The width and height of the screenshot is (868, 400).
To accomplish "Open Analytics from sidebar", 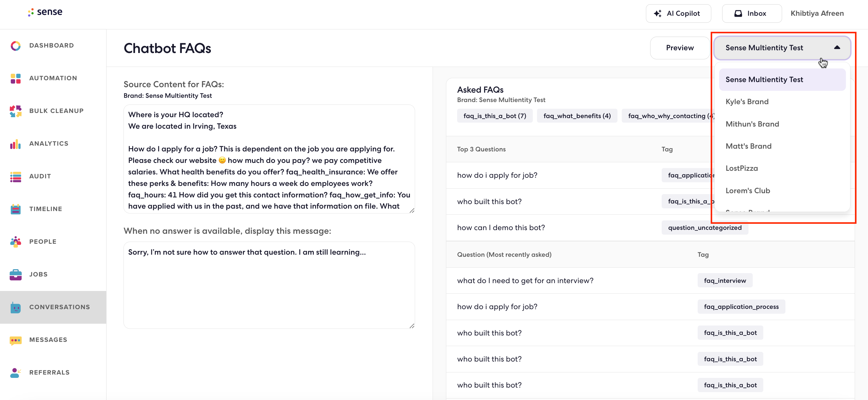I will (53, 144).
